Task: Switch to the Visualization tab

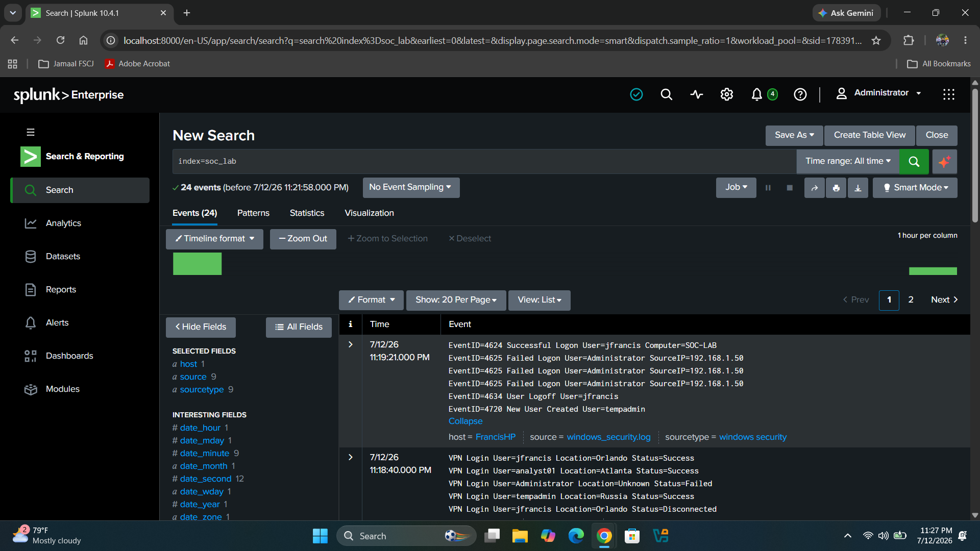Action: tap(369, 213)
